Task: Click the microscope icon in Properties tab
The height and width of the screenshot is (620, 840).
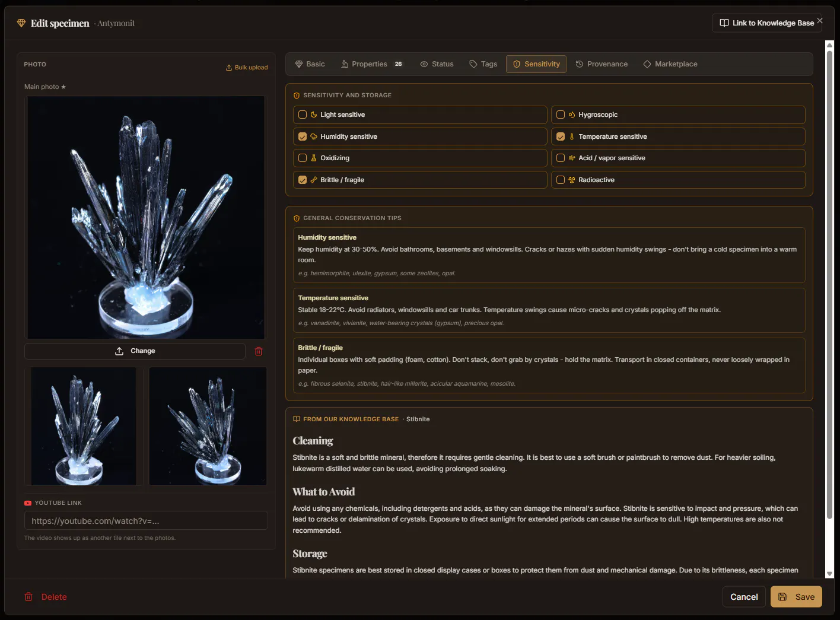Action: 345,64
